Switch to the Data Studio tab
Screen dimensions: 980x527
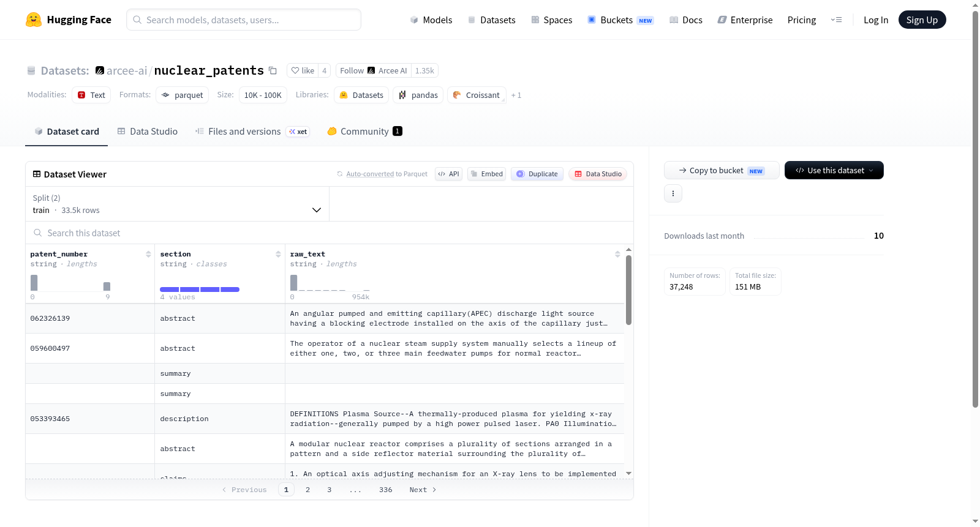tap(148, 131)
